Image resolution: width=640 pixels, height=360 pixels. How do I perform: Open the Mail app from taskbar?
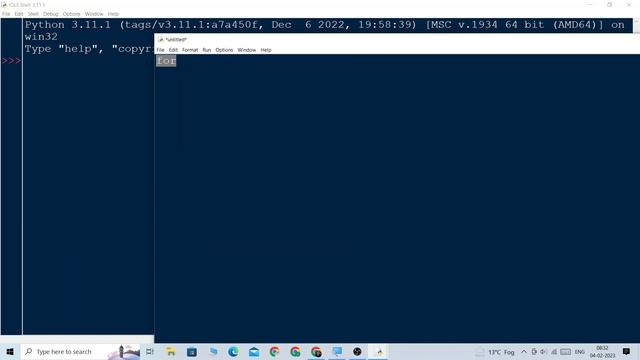point(254,351)
